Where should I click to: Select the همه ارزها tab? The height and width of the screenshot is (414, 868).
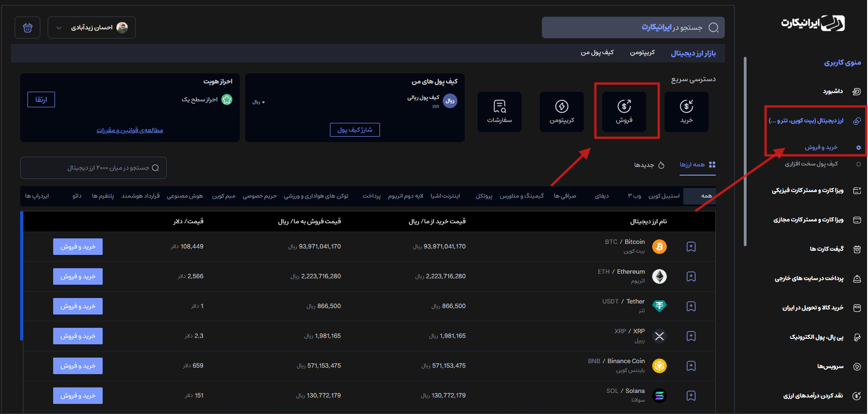[x=698, y=165]
